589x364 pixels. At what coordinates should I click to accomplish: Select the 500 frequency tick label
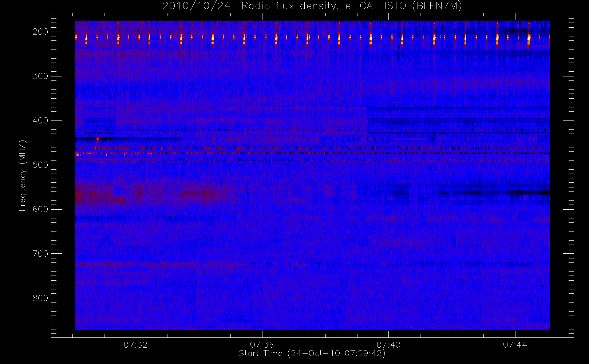pyautogui.click(x=40, y=165)
